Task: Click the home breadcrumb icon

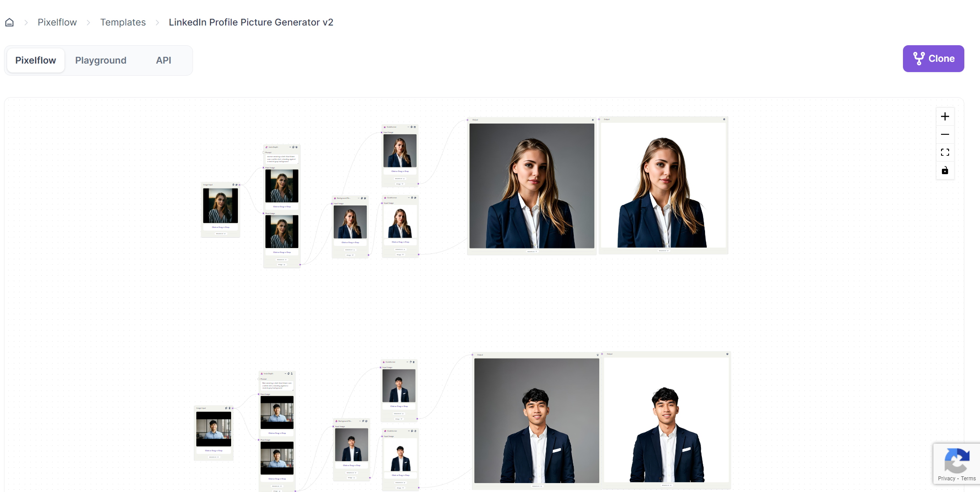Action: pos(9,22)
